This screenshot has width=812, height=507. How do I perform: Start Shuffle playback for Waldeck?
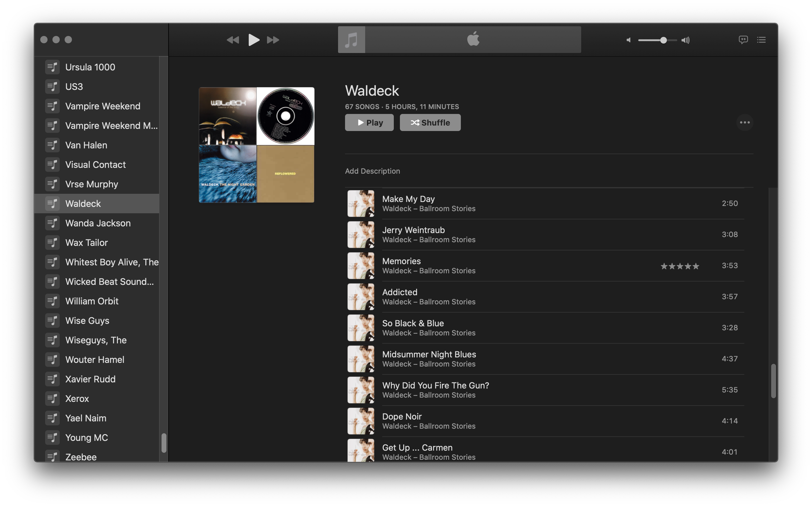[430, 122]
